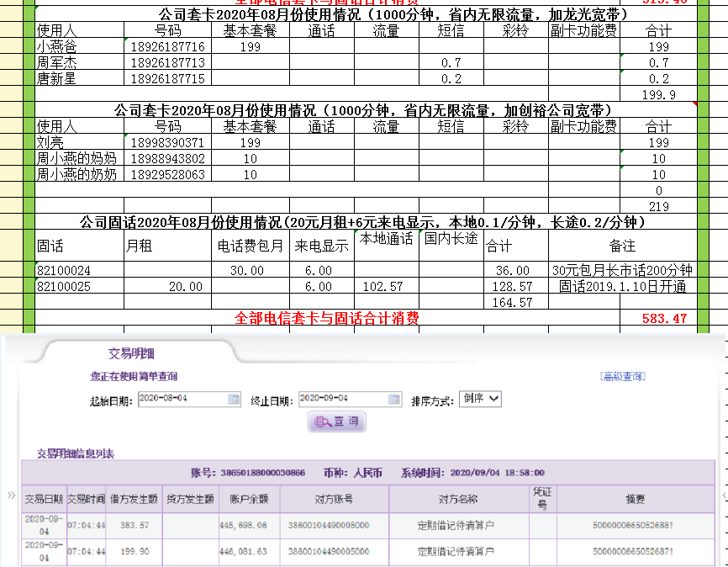
Task: Select the 交易明细 tab
Action: [x=131, y=353]
